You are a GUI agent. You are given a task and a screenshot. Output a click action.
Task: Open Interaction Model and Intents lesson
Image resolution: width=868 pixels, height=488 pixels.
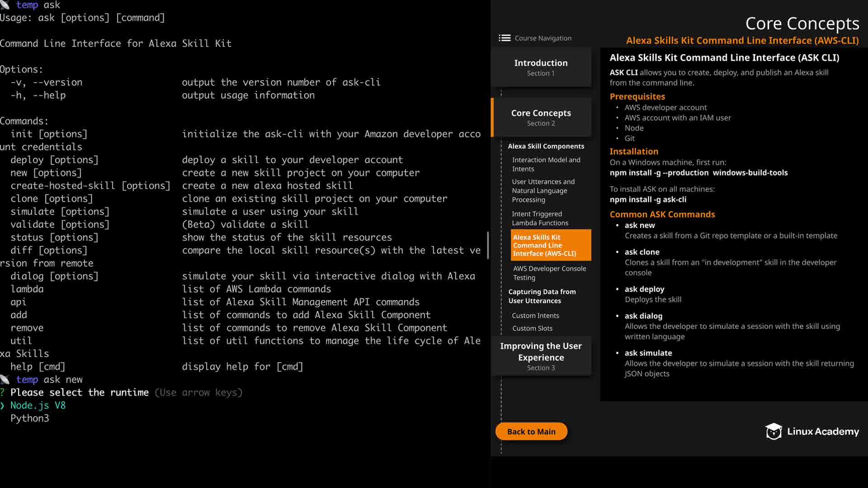(x=546, y=164)
